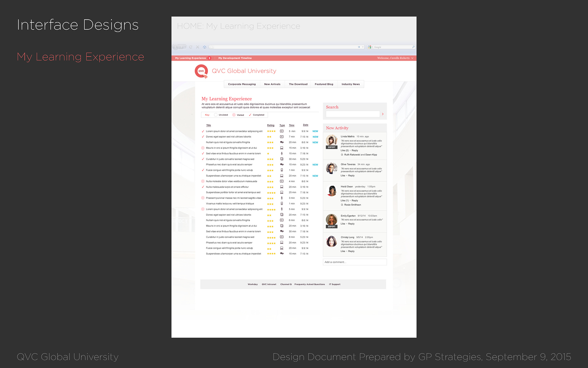Sort the list by Date header
Image resolution: width=588 pixels, height=368 pixels.
point(306,125)
